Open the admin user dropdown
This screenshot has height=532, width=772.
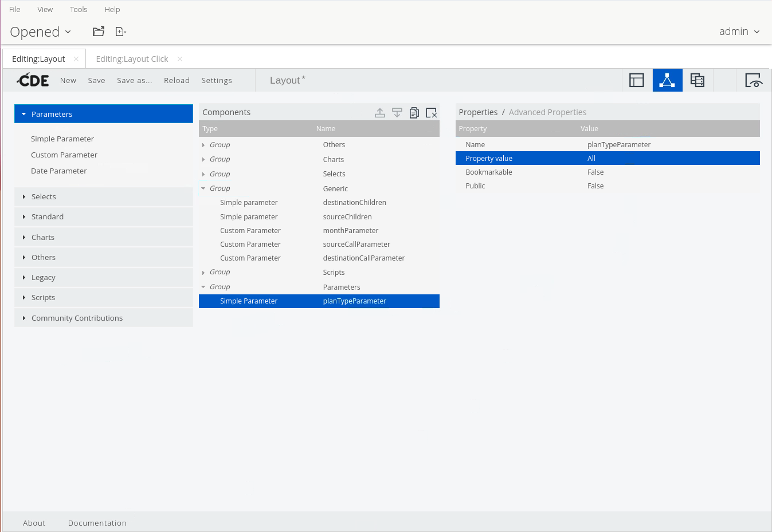739,31
